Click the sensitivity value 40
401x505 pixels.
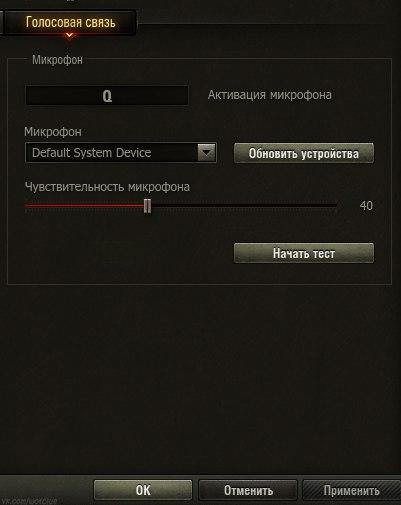coord(366,206)
